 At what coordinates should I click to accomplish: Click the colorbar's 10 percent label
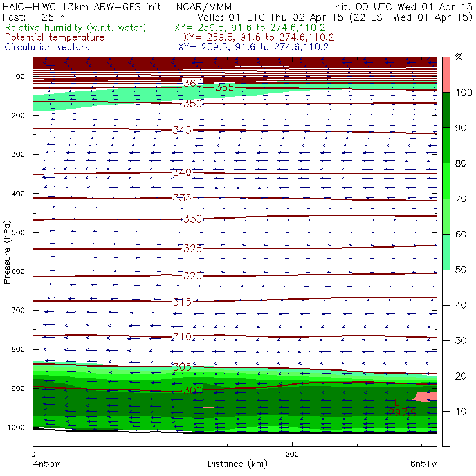pos(461,412)
